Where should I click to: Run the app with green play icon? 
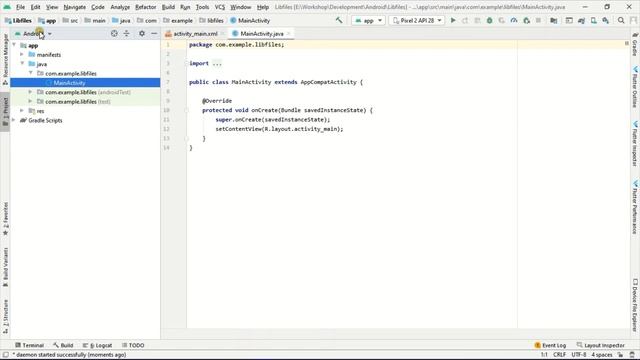453,20
